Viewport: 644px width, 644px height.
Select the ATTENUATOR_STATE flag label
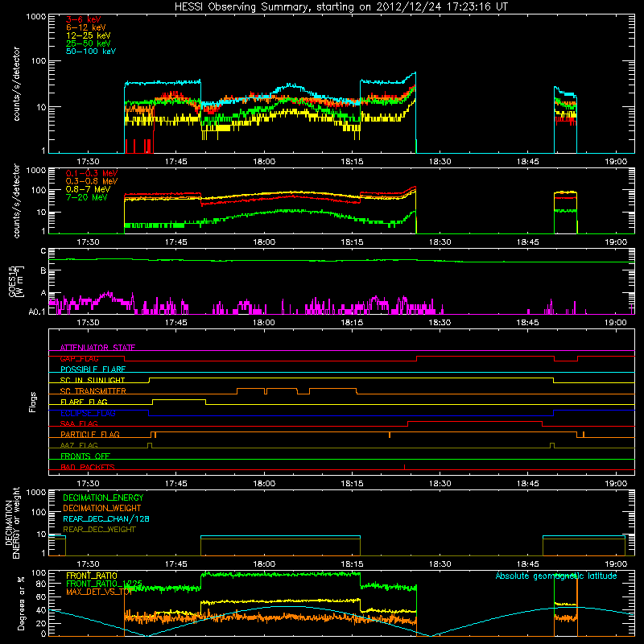pos(97,348)
